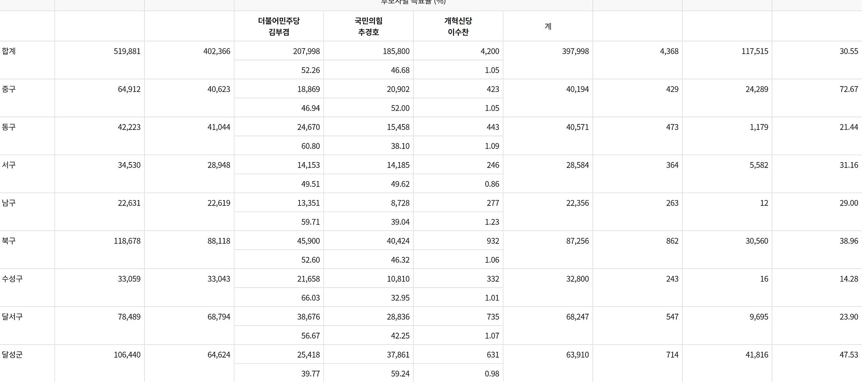Click the 남구 district row label

tap(9, 203)
